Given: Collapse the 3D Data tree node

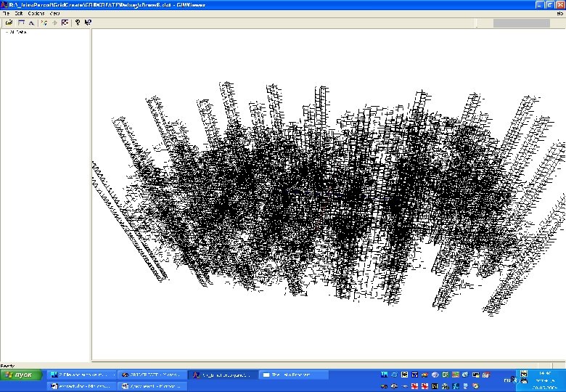Looking at the screenshot, I should [x=7, y=32].
